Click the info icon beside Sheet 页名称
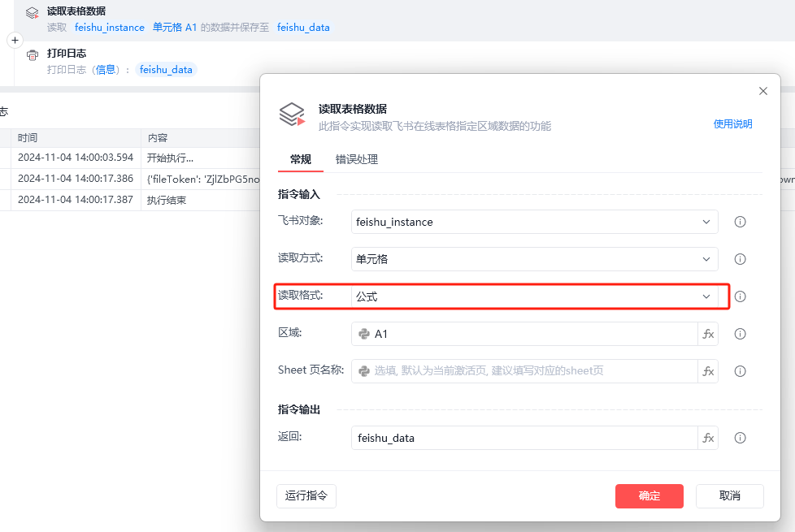The image size is (795, 532). [x=740, y=371]
